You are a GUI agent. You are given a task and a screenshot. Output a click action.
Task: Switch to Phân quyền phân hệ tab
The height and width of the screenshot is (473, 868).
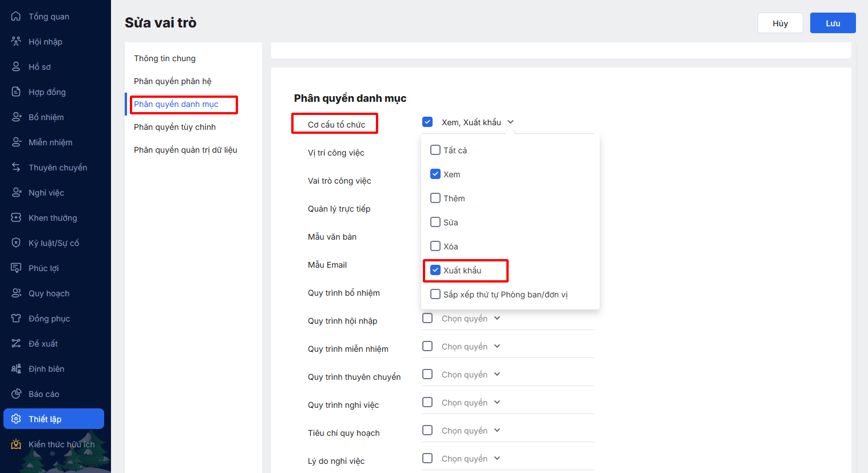coord(173,81)
